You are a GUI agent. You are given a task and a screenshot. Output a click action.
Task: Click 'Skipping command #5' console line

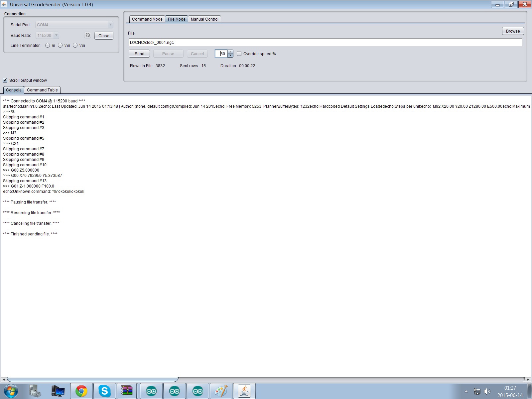pyautogui.click(x=24, y=138)
